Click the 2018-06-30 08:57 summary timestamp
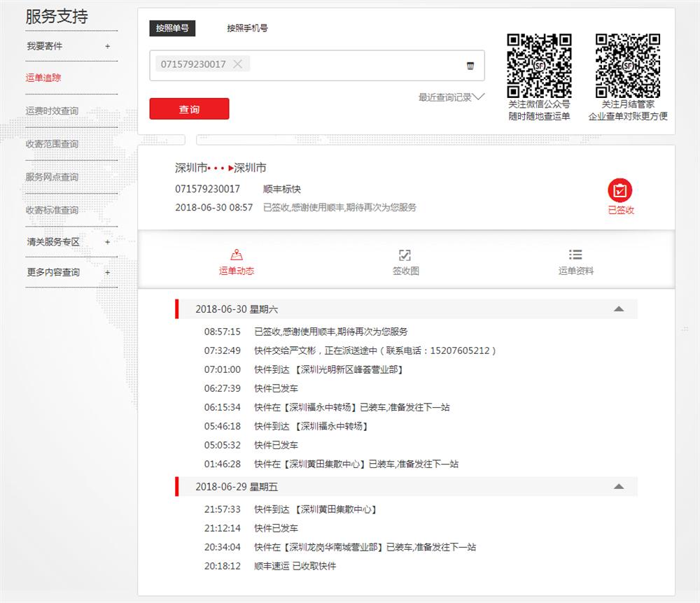The height and width of the screenshot is (603, 700). pos(213,207)
